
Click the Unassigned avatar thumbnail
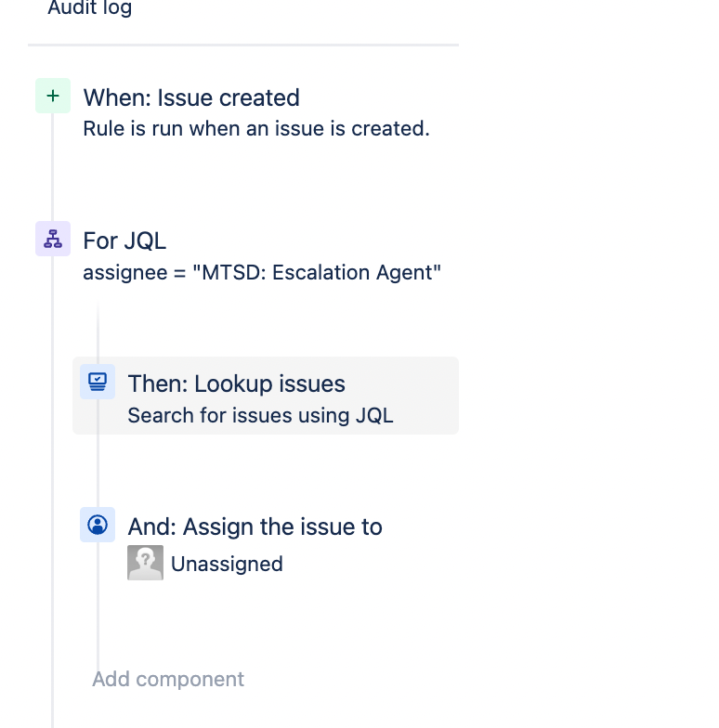(145, 563)
